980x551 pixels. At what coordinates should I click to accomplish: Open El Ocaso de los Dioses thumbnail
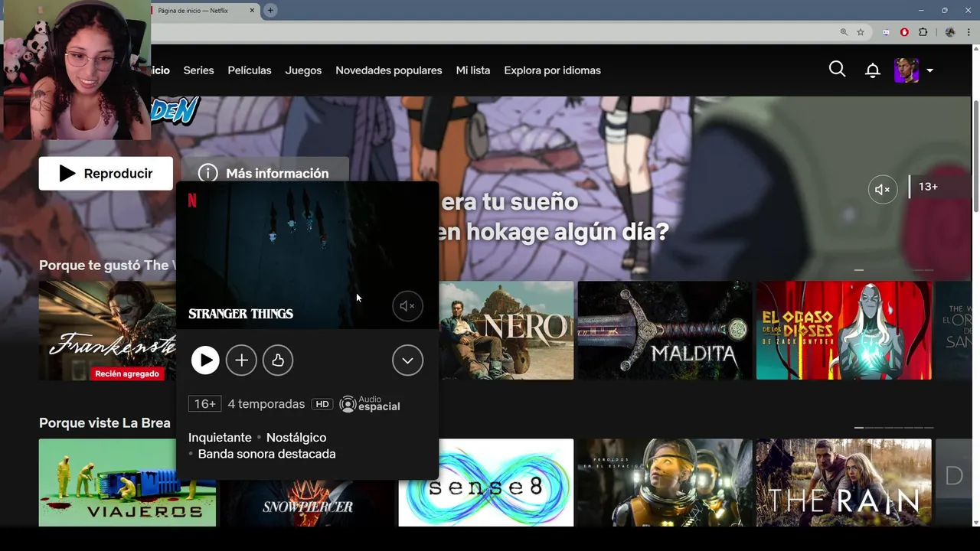pyautogui.click(x=844, y=330)
